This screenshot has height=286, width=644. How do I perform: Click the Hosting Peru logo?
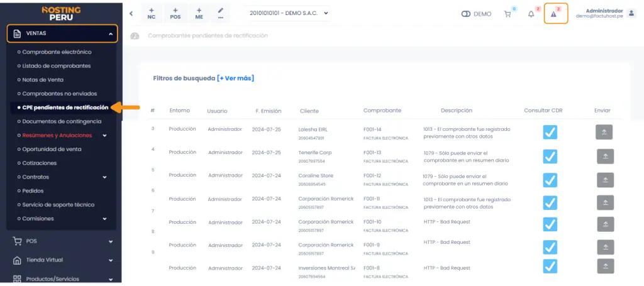click(x=61, y=14)
